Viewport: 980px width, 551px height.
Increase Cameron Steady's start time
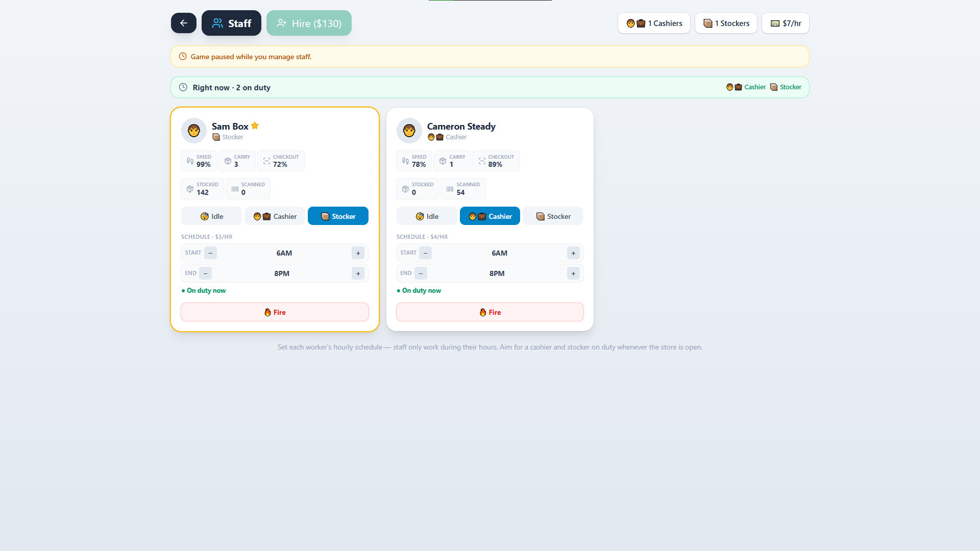(x=573, y=253)
